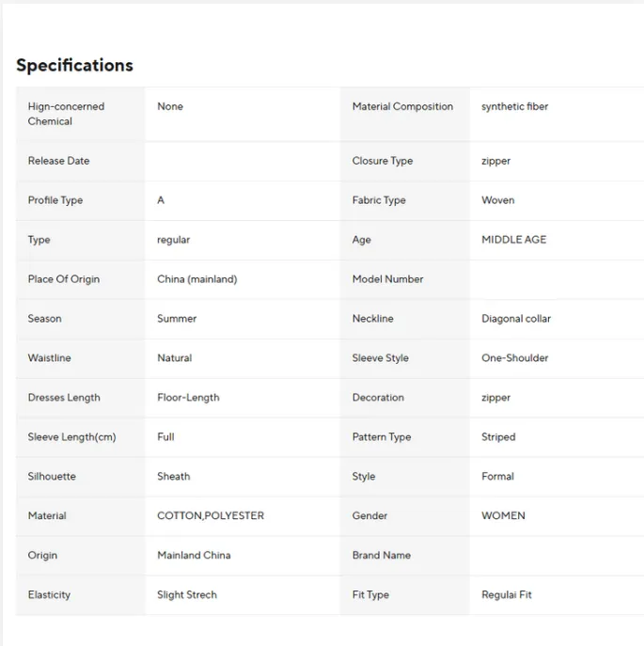Screen dimensions: 644x646
Task: Click the Model Number label
Action: pyautogui.click(x=387, y=279)
